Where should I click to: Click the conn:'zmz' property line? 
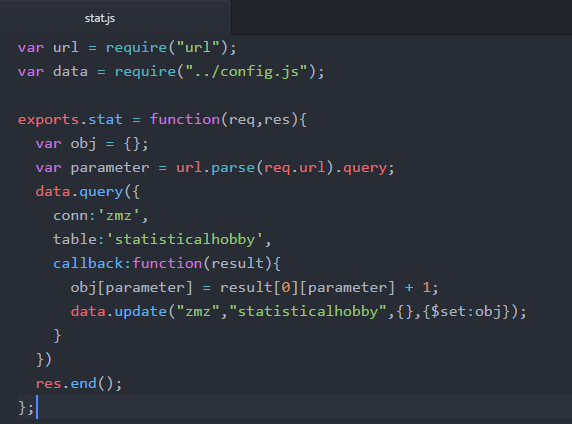[101, 216]
